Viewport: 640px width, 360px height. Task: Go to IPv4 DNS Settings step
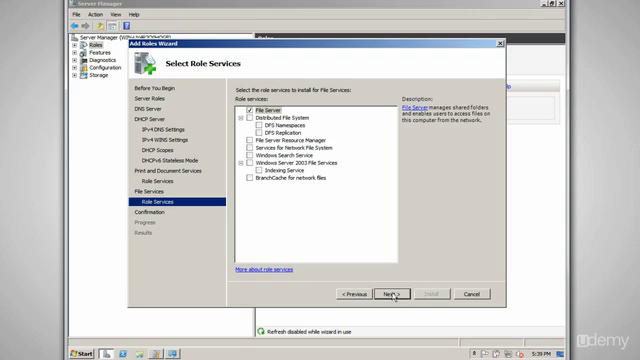coord(163,130)
